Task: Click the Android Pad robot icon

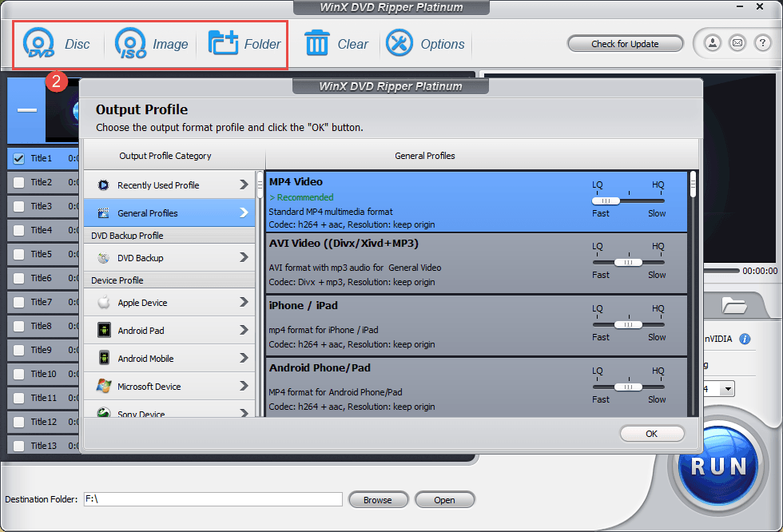Action: point(104,331)
